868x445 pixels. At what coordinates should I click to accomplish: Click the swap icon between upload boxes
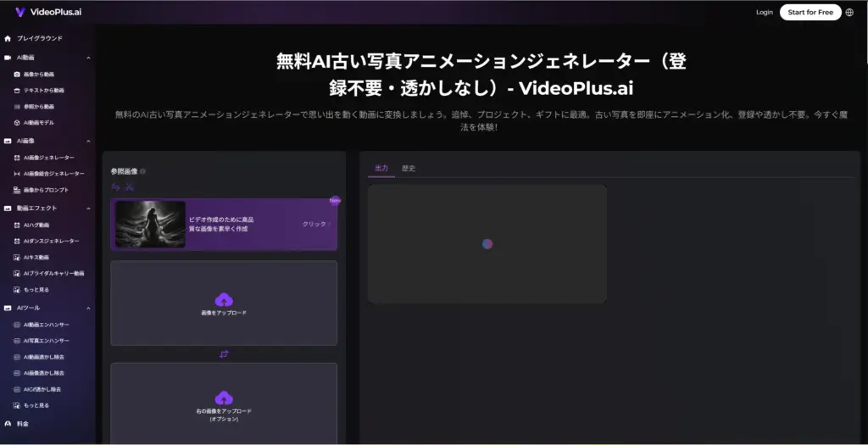pos(224,354)
